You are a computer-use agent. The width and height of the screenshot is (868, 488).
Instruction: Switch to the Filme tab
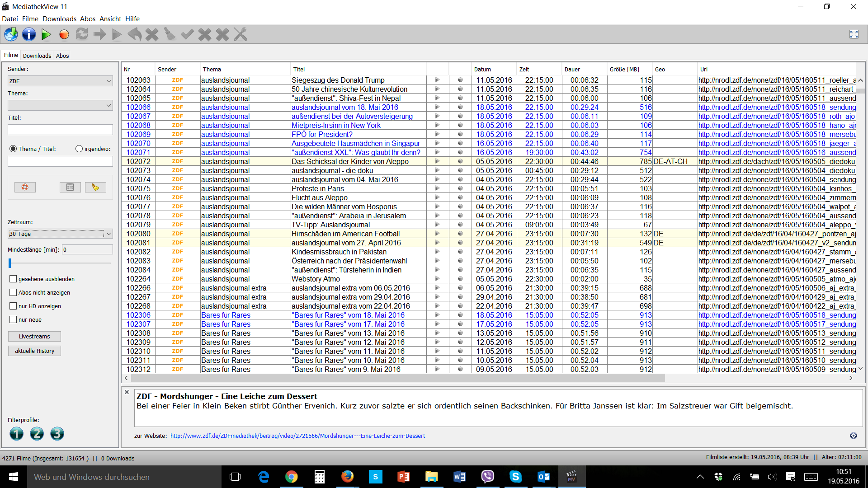point(11,55)
